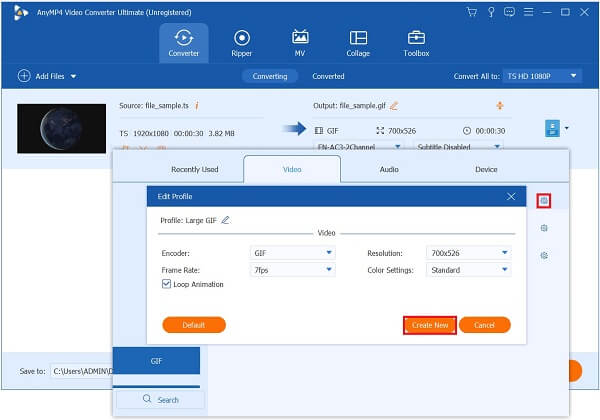Click the shopping cart icon

[471, 12]
